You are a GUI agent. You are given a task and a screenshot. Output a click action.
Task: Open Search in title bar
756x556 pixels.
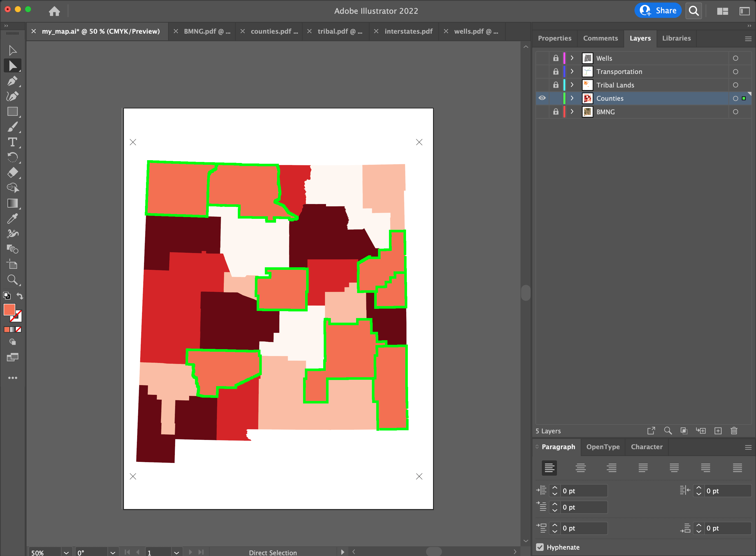pos(694,11)
